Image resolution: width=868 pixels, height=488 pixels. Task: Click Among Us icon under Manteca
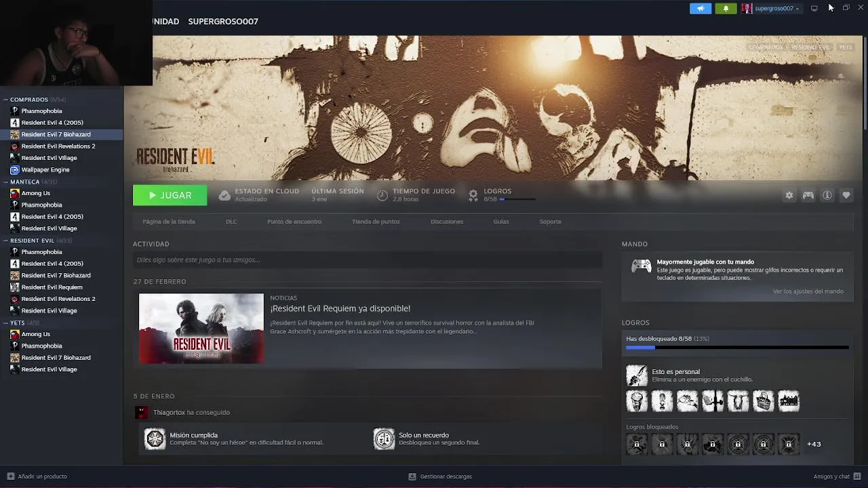click(x=14, y=193)
